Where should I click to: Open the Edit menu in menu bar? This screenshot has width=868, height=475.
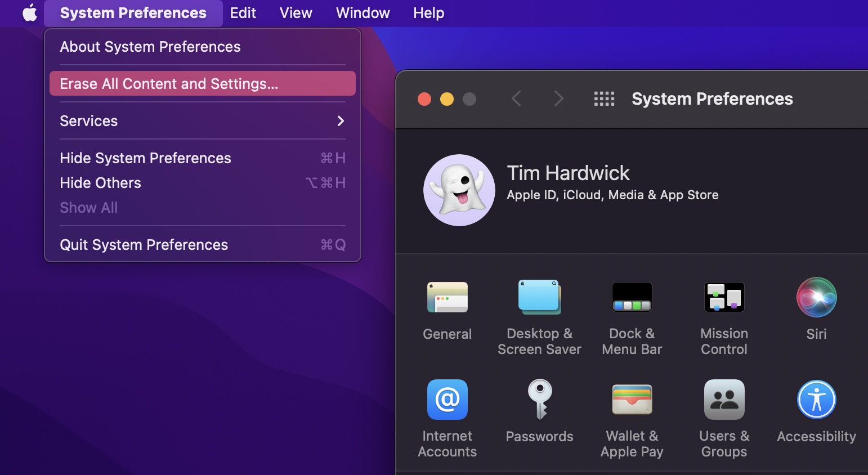[x=243, y=13]
